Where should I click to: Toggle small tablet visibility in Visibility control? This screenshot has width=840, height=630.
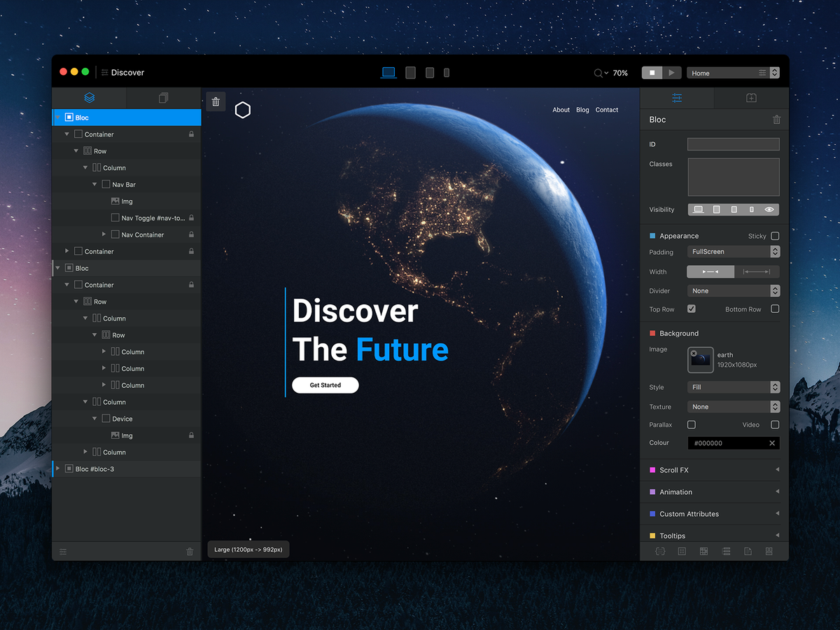click(x=734, y=209)
